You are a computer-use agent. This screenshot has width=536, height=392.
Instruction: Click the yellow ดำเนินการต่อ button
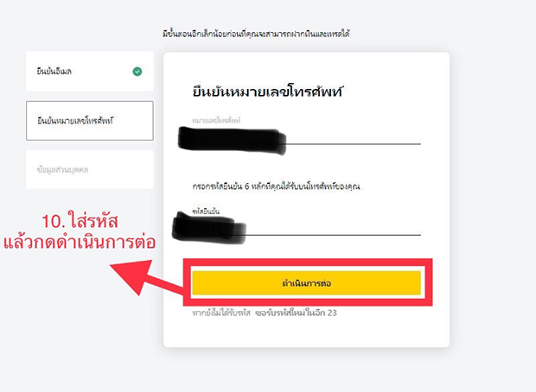click(306, 282)
